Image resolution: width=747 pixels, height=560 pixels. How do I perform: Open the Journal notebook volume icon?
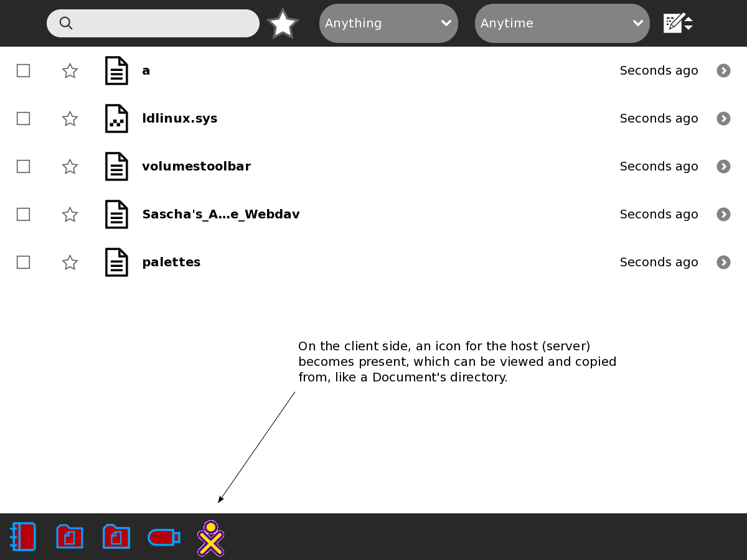click(x=23, y=536)
